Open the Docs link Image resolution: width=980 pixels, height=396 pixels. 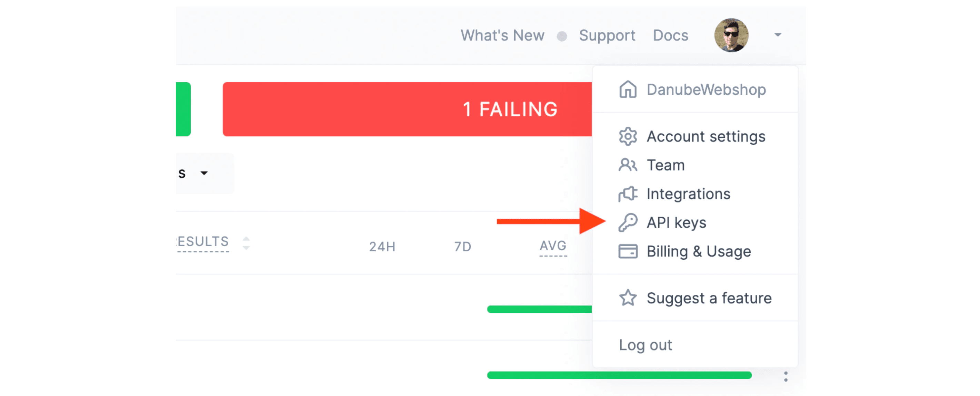670,35
